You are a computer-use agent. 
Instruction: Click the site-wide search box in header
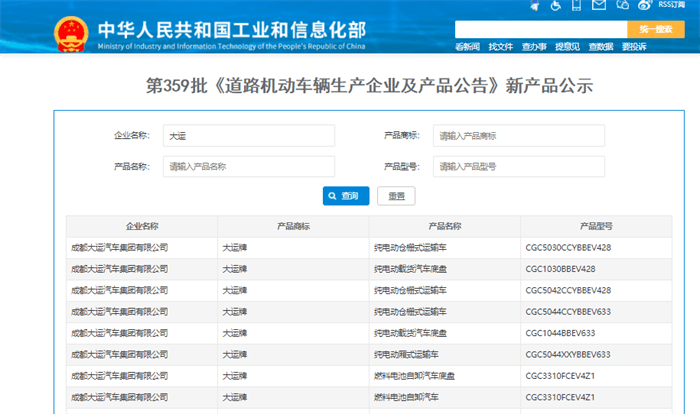[540, 29]
